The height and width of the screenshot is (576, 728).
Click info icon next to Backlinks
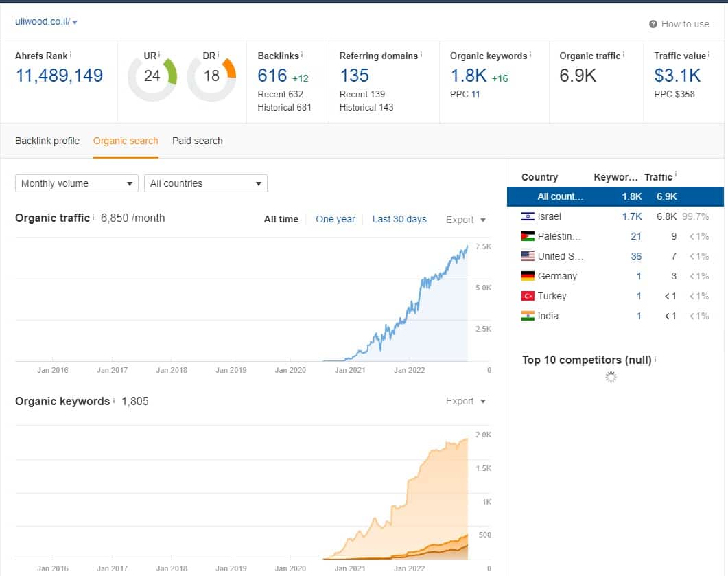302,55
